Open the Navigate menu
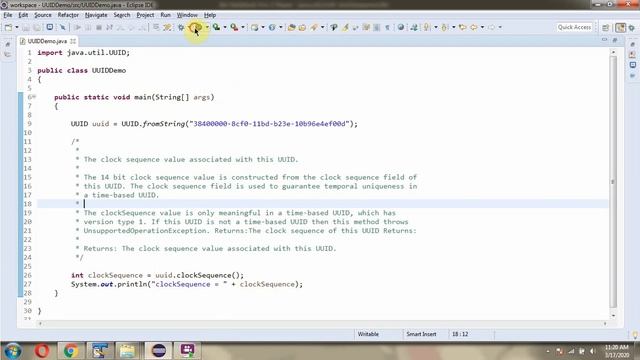 point(96,15)
